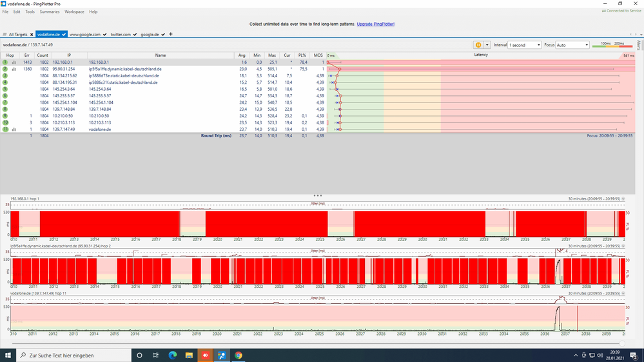The width and height of the screenshot is (644, 362).
Task: Open the Summaries menu
Action: click(50, 12)
